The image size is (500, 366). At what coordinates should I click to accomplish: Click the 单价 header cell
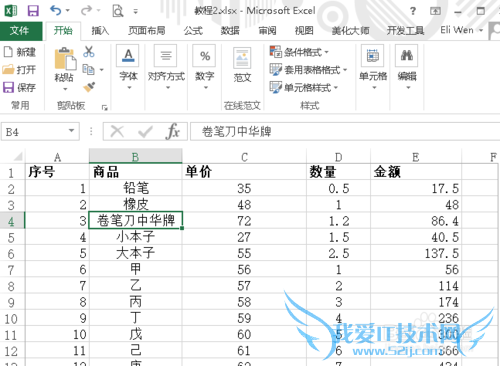(x=244, y=172)
